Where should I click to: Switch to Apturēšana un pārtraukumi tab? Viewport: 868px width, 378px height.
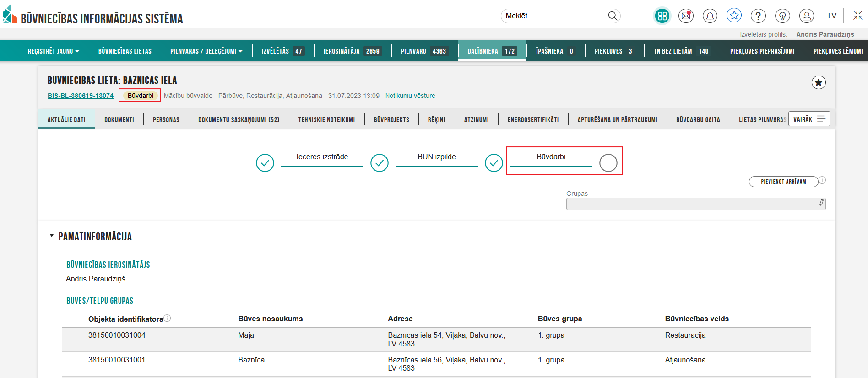[x=617, y=119]
